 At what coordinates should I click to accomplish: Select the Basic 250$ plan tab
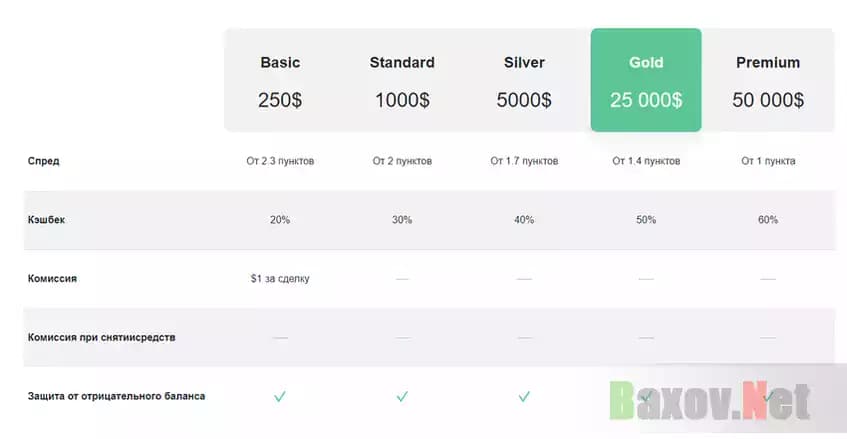coord(280,80)
